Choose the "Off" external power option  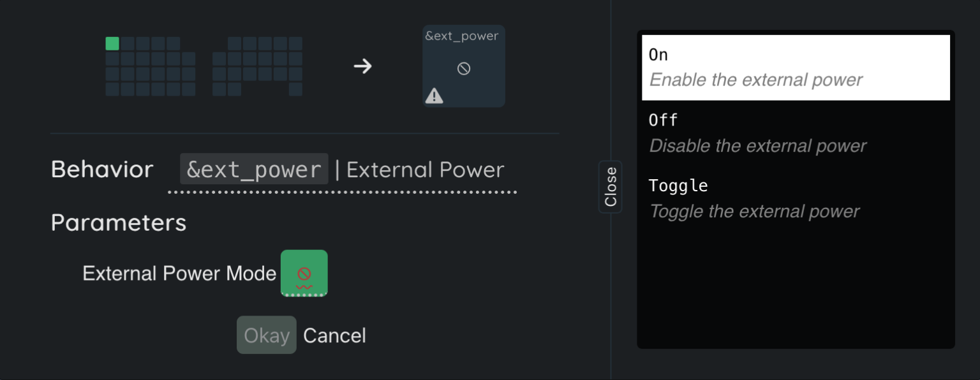click(x=663, y=120)
